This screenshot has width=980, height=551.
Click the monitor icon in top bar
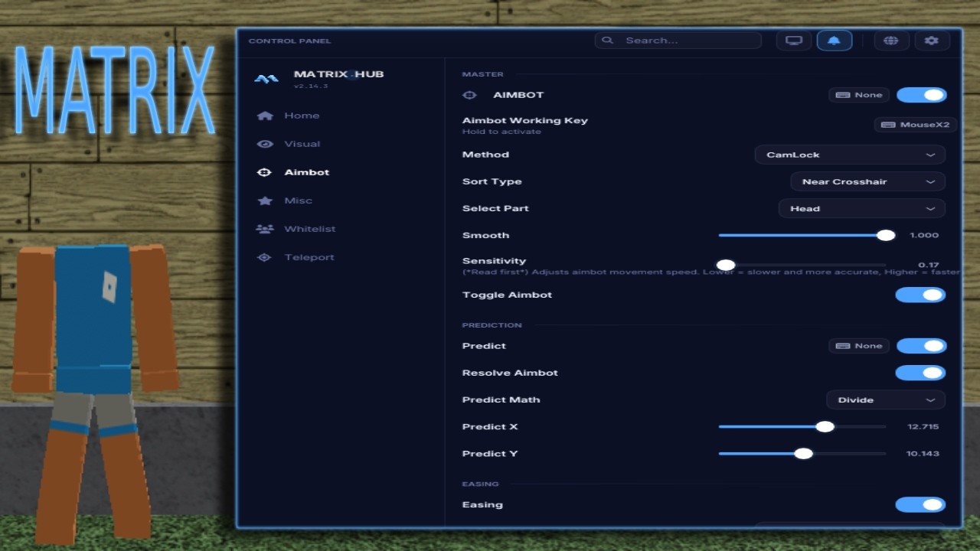[794, 41]
